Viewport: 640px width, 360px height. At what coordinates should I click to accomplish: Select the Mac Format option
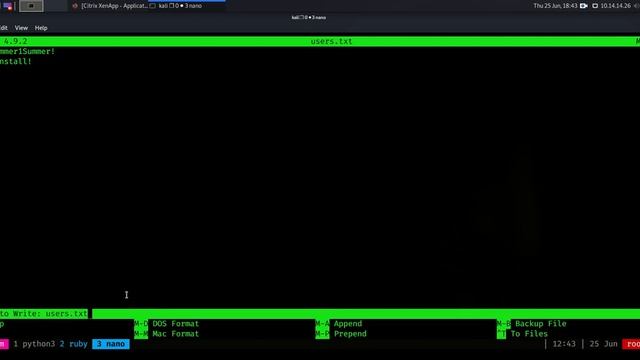(176, 333)
